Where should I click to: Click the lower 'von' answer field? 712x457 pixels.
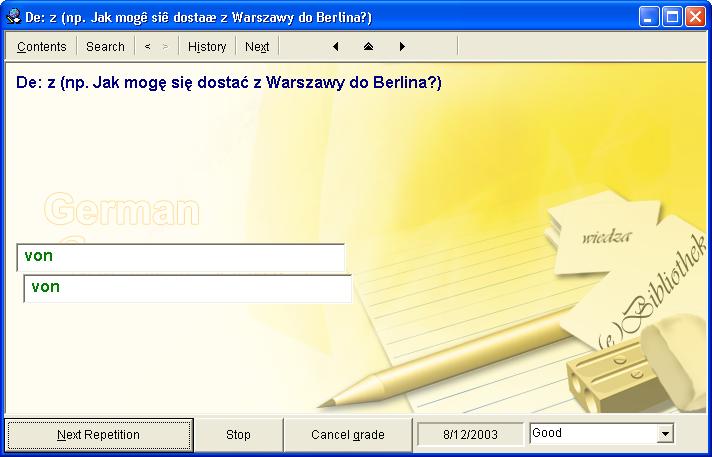(x=188, y=288)
